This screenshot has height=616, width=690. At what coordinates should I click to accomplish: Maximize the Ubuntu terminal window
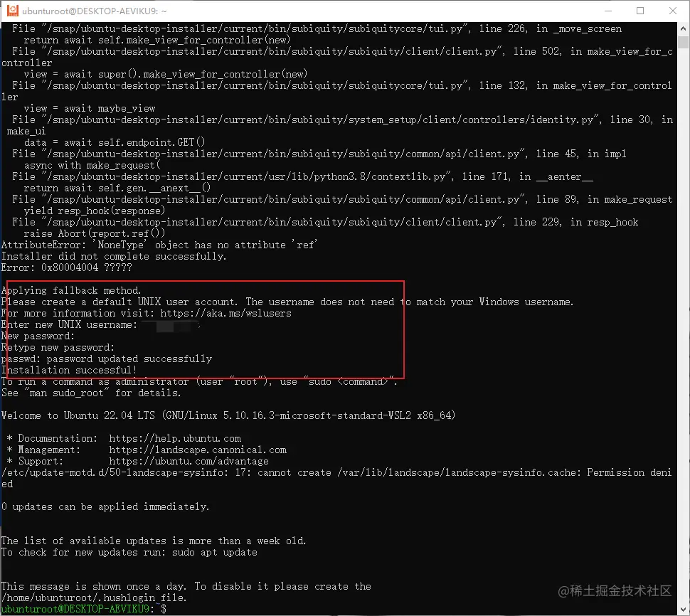coord(640,11)
